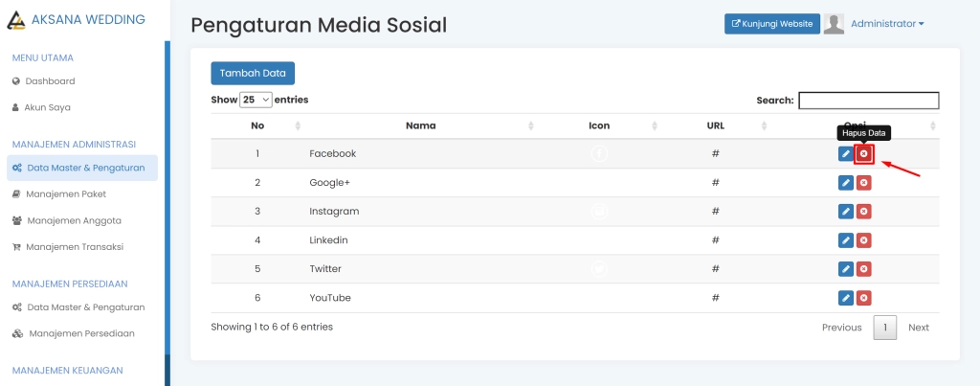Image resolution: width=980 pixels, height=386 pixels.
Task: Delete the Linkedin entry using red icon
Action: [x=863, y=240]
